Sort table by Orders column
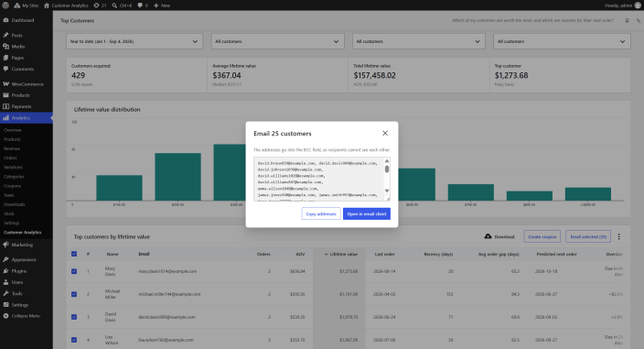Image resolution: width=644 pixels, height=349 pixels. point(263,255)
